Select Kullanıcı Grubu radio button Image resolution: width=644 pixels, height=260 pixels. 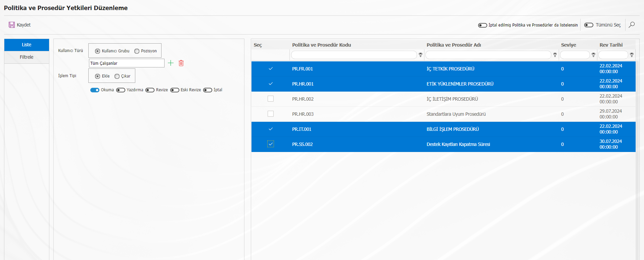97,51
